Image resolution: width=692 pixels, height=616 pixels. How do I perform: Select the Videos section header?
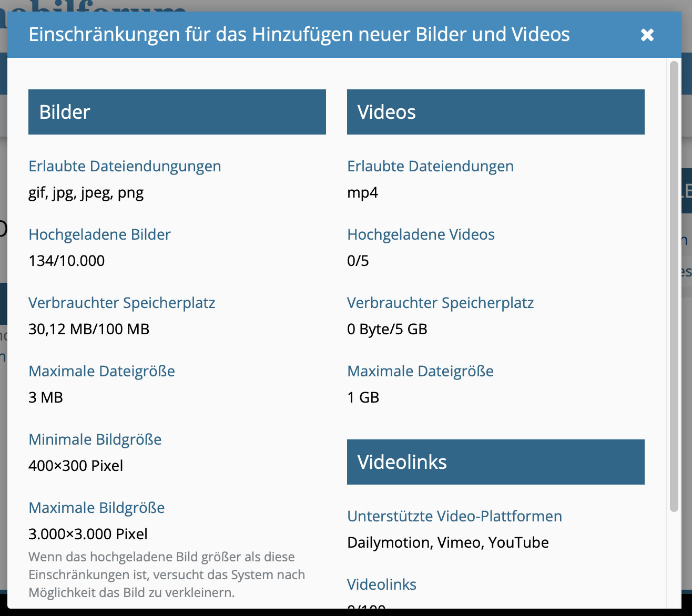pos(495,112)
